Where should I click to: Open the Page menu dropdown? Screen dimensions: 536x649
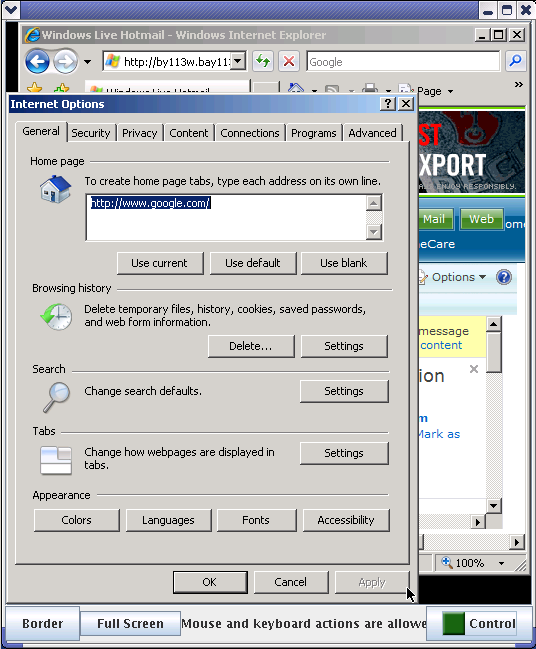click(433, 91)
